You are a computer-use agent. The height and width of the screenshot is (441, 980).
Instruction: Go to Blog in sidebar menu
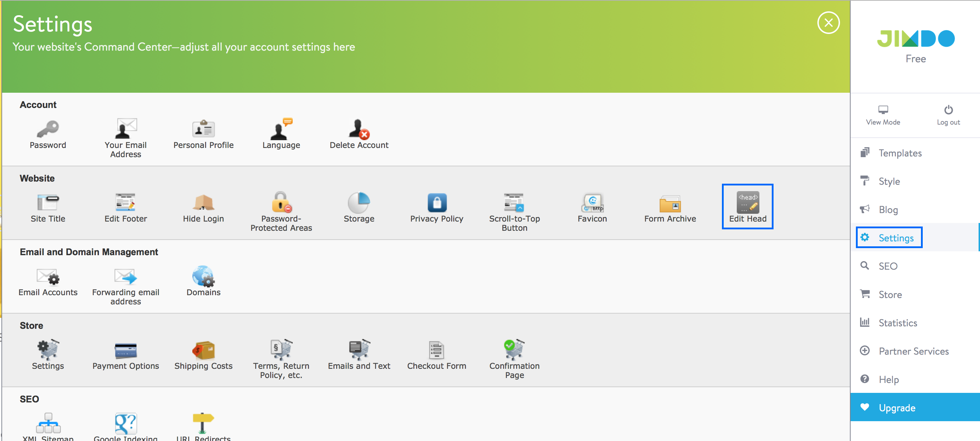[888, 210]
